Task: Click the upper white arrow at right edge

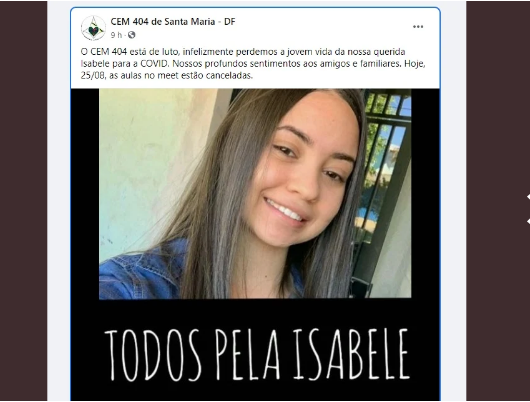Action: point(528,197)
